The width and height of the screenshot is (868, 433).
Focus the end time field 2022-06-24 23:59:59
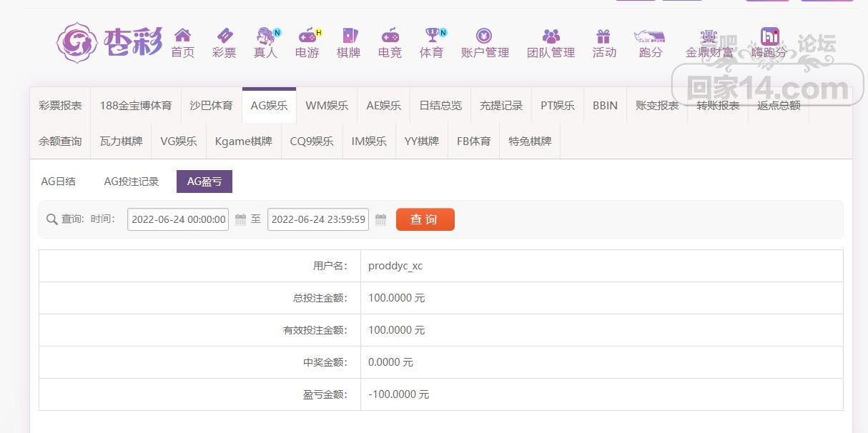[x=318, y=219]
